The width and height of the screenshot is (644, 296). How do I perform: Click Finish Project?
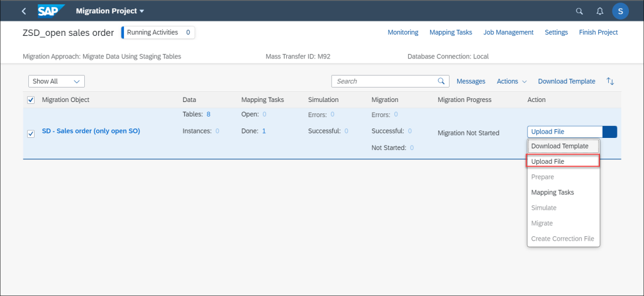click(x=599, y=32)
